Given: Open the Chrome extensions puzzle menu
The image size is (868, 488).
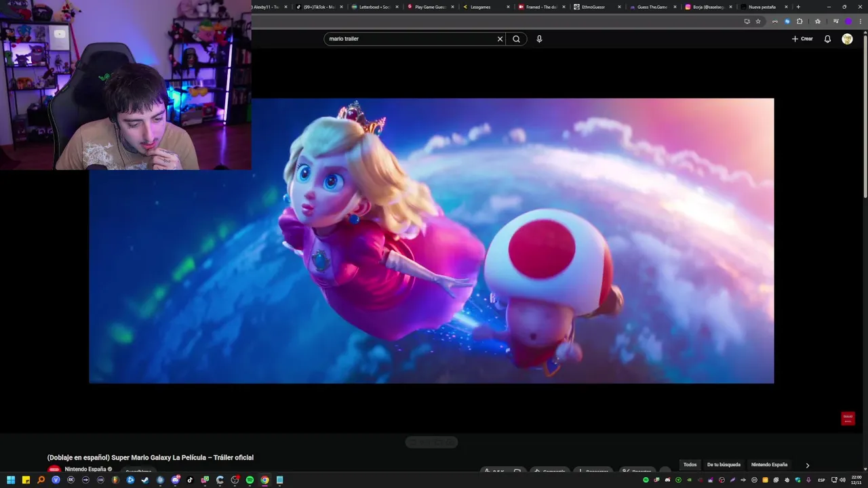Looking at the screenshot, I should pos(800,21).
